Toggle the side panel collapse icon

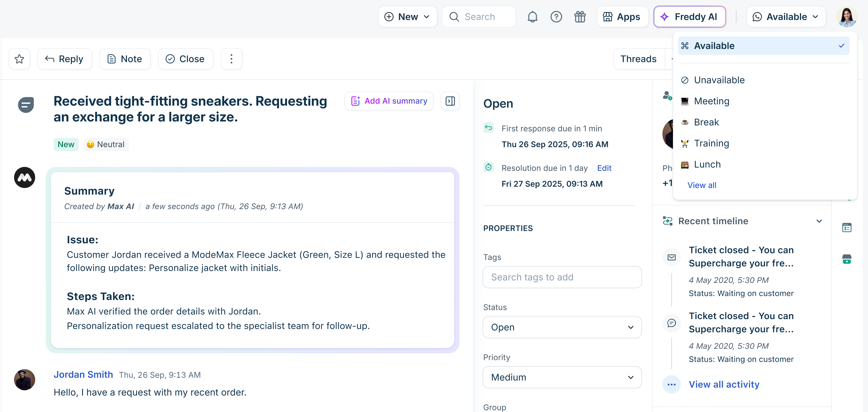tap(450, 101)
